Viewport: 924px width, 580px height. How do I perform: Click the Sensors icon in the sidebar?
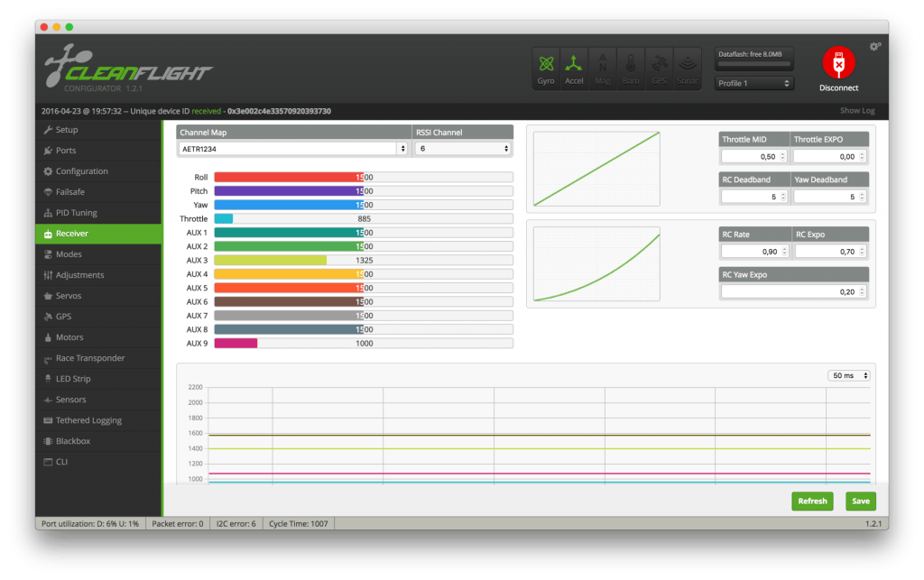pos(48,400)
